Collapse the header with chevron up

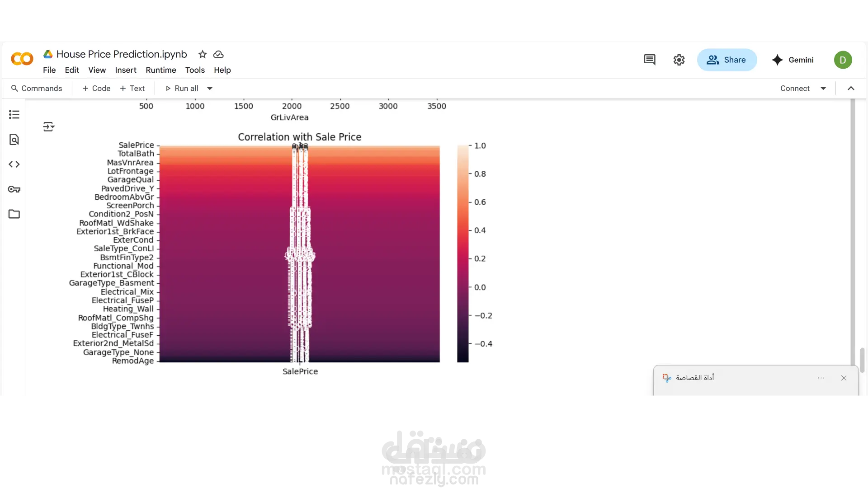851,89
